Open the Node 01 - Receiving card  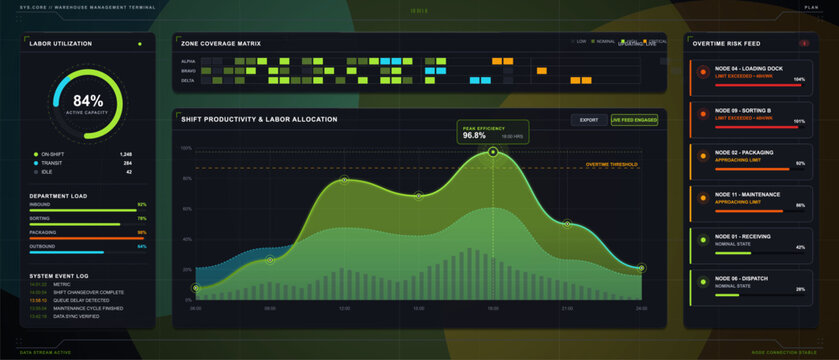(x=751, y=246)
